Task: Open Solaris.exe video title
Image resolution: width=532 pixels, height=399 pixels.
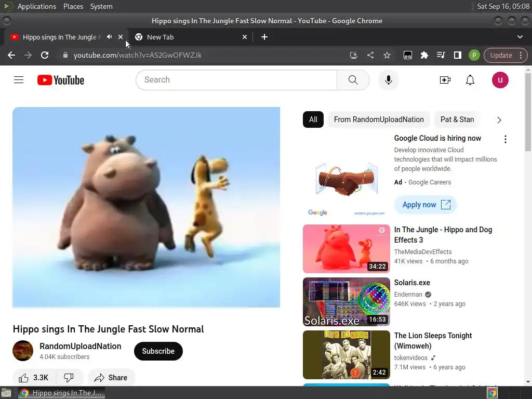Action: point(412,283)
